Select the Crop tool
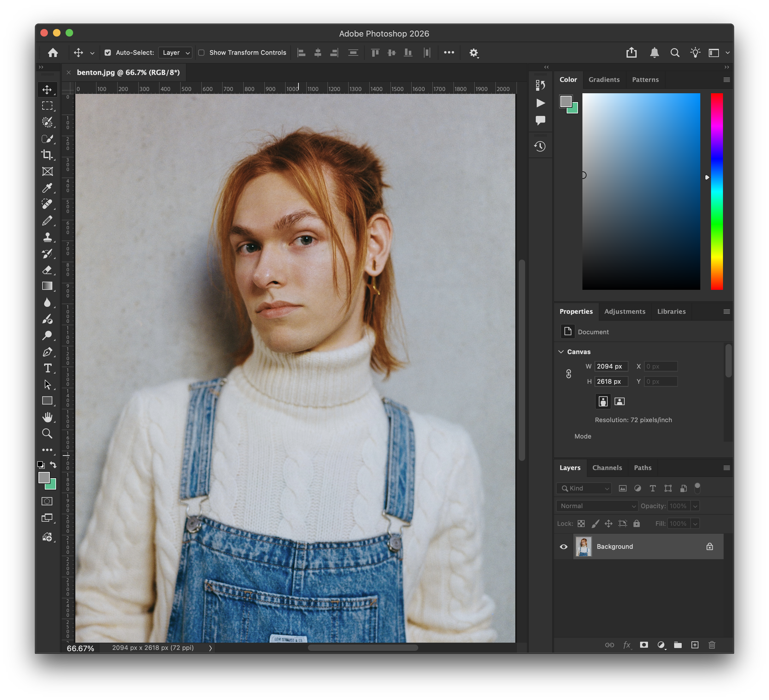This screenshot has height=700, width=769. point(47,155)
